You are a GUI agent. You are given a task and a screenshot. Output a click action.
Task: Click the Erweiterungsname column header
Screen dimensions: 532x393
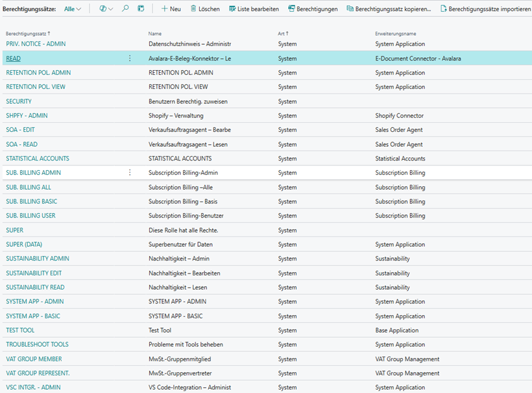pos(395,33)
